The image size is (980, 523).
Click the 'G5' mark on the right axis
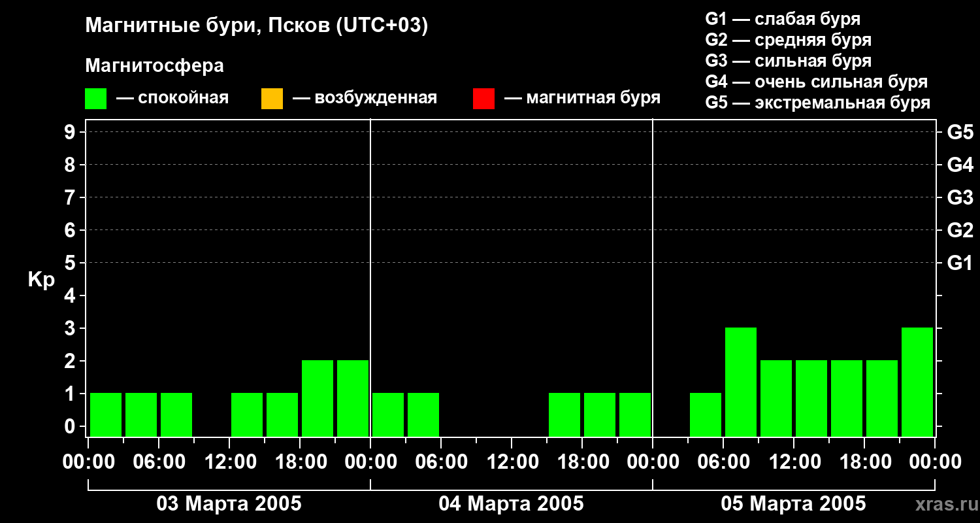(960, 132)
